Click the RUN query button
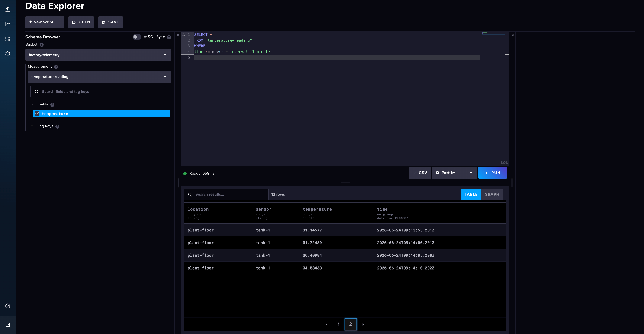 (492, 173)
